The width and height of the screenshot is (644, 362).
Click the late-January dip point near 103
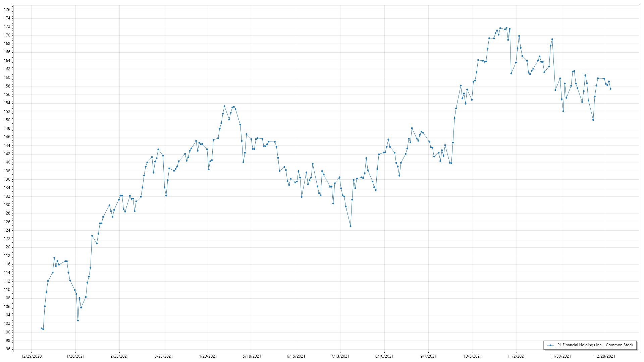[x=78, y=320]
